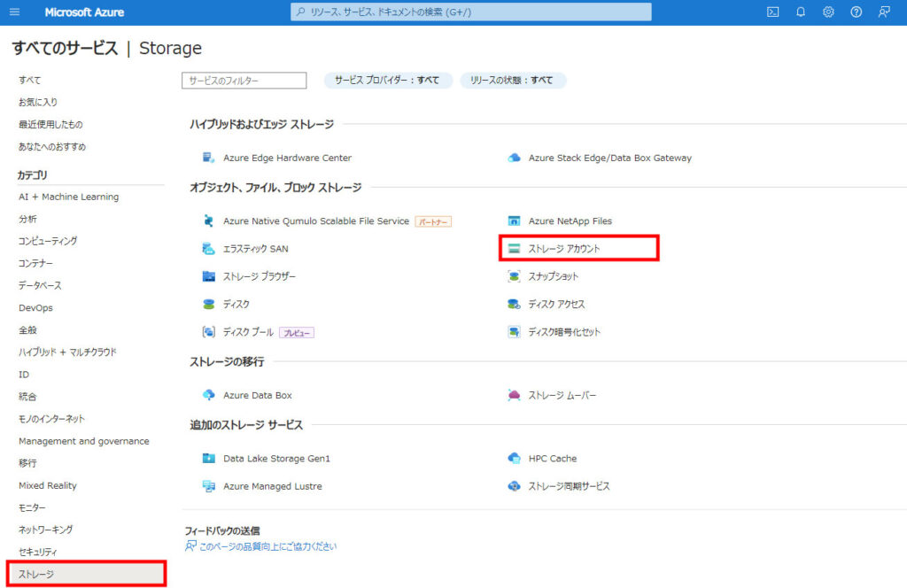Select the DevOps category
The width and height of the screenshot is (907, 588).
point(35,307)
